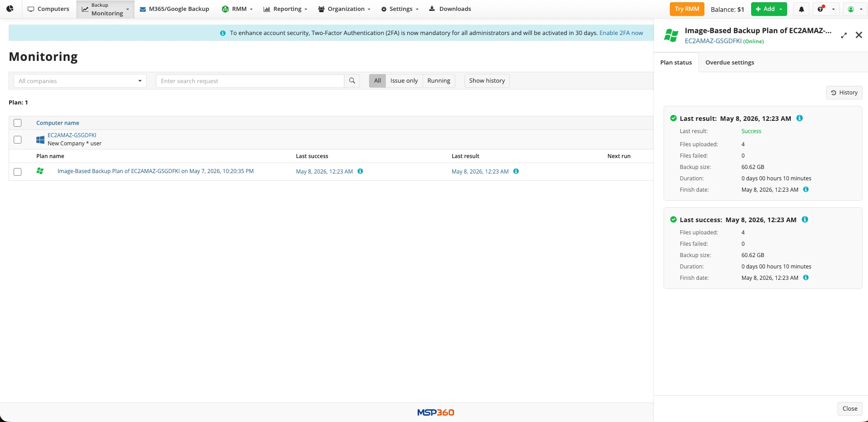Image resolution: width=868 pixels, height=422 pixels.
Task: Click green check icon of Last success card
Action: pos(673,219)
